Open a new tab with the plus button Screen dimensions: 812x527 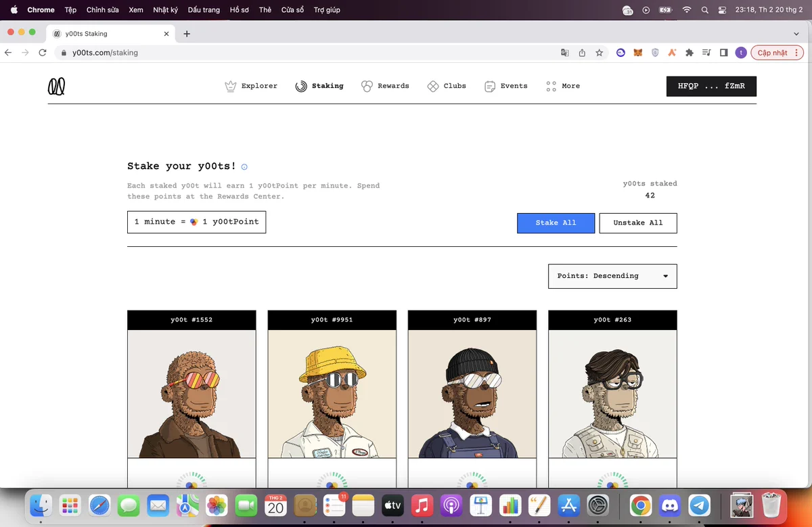187,34
